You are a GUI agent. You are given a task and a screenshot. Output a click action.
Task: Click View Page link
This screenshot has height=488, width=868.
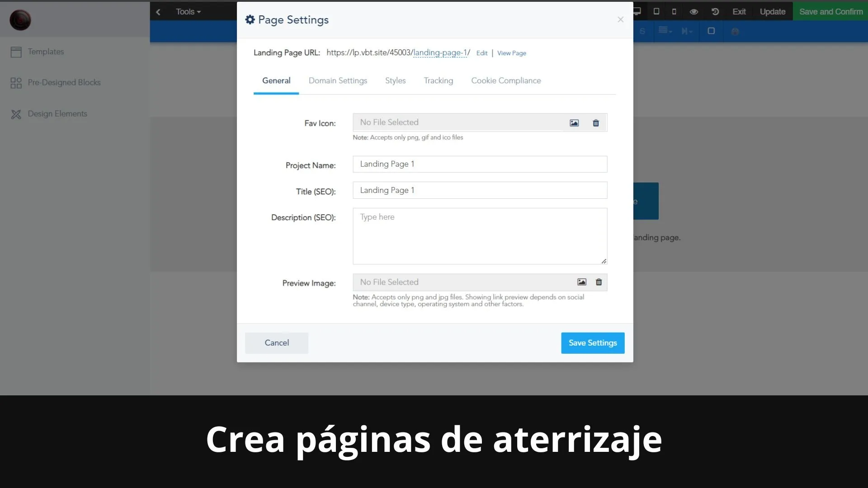(511, 53)
